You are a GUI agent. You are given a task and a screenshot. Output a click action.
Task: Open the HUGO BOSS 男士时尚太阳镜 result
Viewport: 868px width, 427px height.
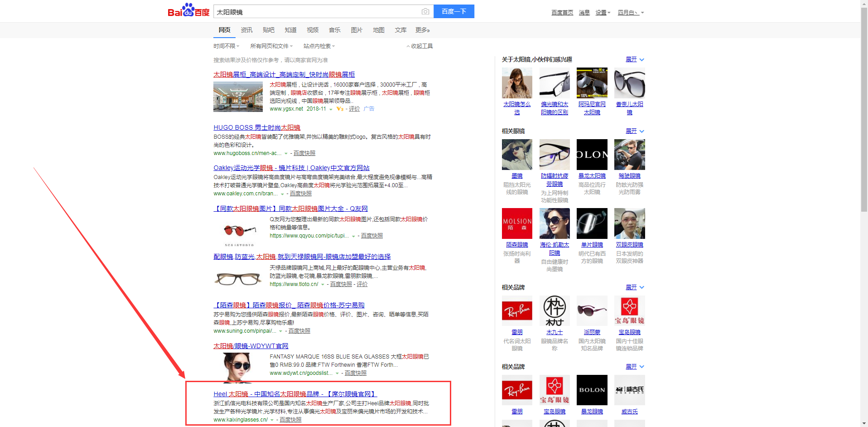click(x=257, y=127)
